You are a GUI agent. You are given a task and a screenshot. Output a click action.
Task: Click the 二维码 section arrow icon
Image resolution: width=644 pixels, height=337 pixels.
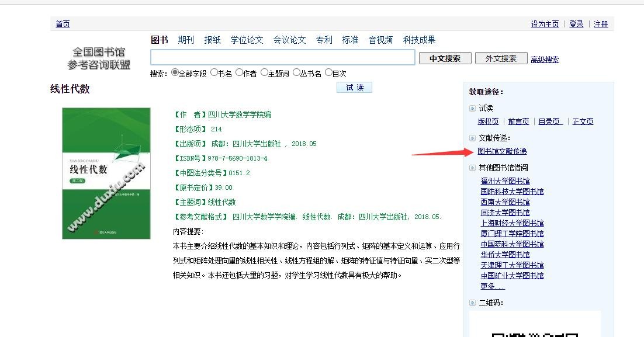[x=473, y=303]
